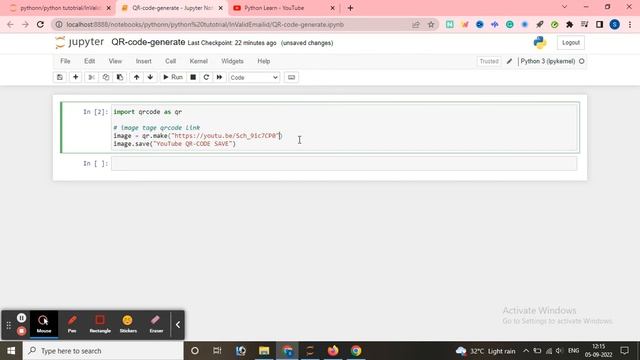Go back in browser history
Viewport: 640px width, 360px height.
[10, 24]
